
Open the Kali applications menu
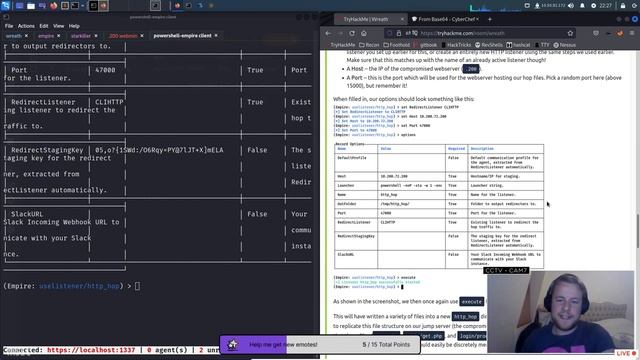point(5,6)
